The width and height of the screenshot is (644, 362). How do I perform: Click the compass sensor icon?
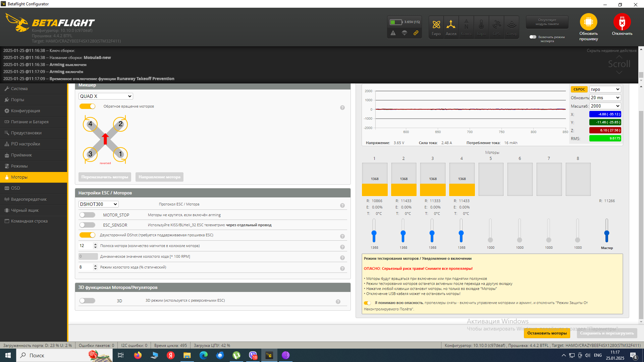point(466,27)
